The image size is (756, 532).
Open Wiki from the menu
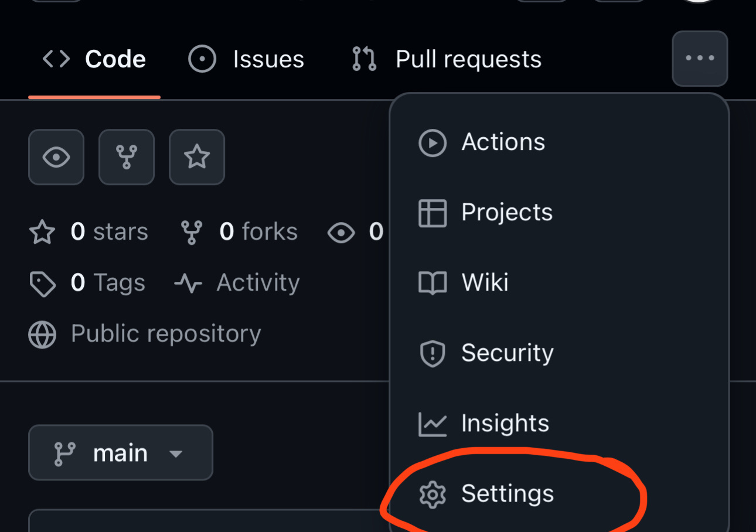click(x=559, y=283)
